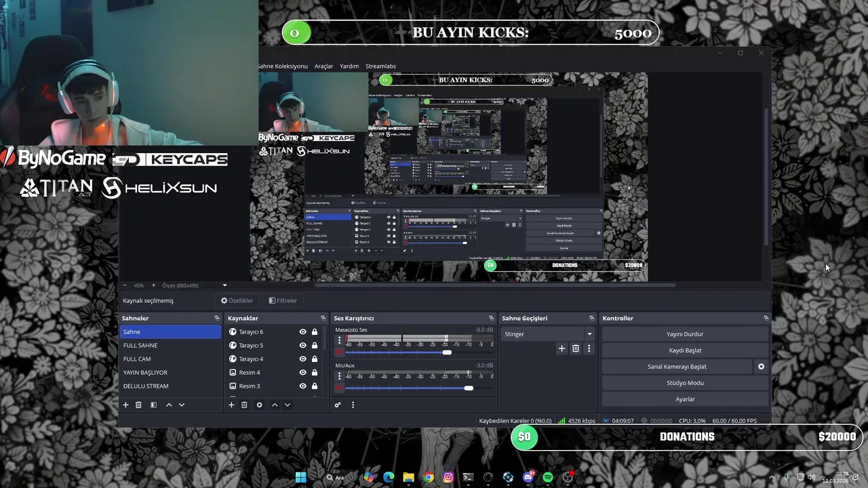Open the Sahne Koleksiyonu menu
The width and height of the screenshot is (868, 488).
[283, 66]
